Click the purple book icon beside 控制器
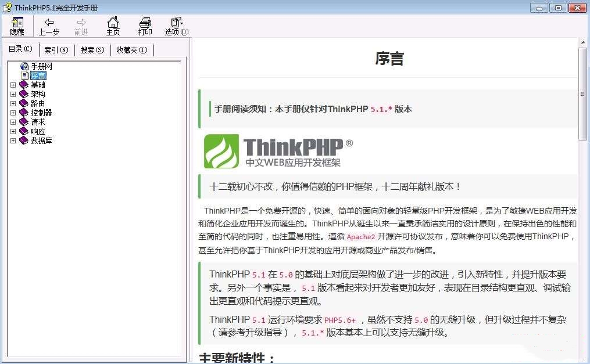 point(24,112)
